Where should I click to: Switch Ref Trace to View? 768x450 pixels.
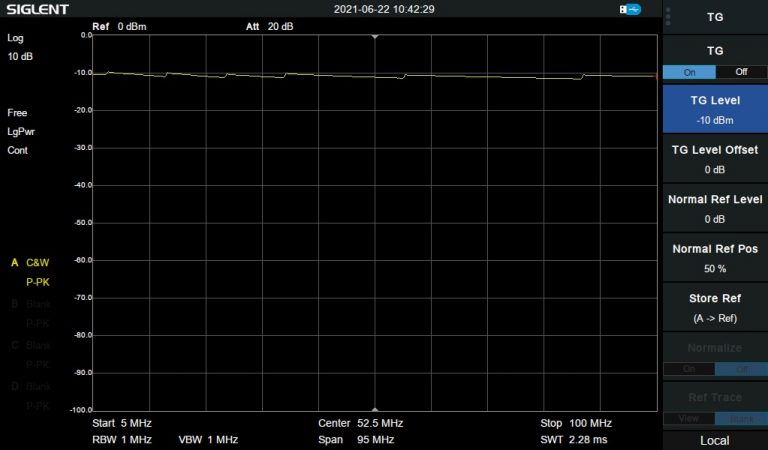pos(689,418)
